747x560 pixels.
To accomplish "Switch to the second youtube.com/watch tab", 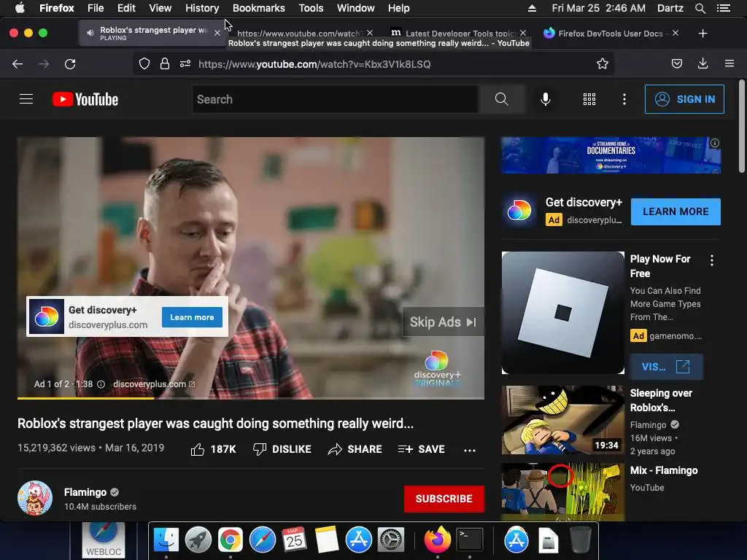I will [x=298, y=33].
